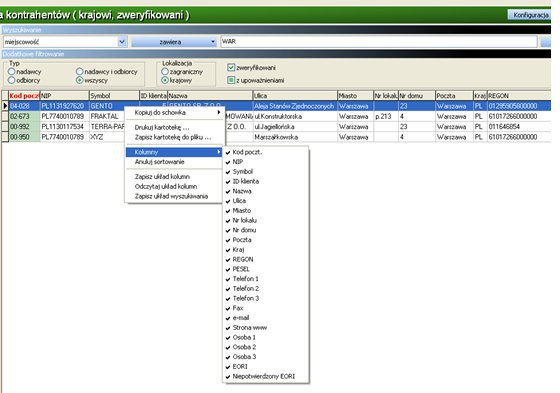Expand the zawiera condition dropdown

click(x=213, y=42)
